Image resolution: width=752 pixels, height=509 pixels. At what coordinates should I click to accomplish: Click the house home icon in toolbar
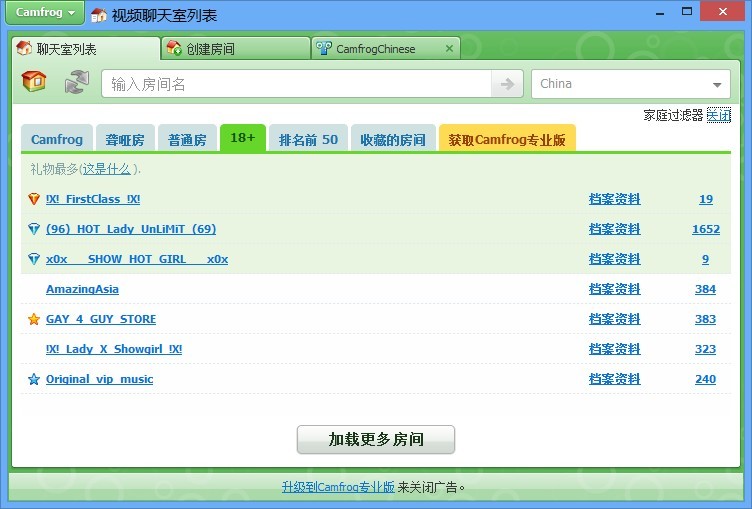pyautogui.click(x=34, y=81)
